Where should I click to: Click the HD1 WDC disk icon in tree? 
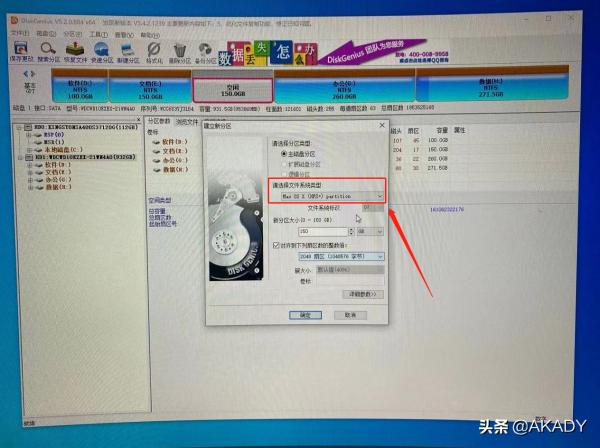(x=29, y=157)
